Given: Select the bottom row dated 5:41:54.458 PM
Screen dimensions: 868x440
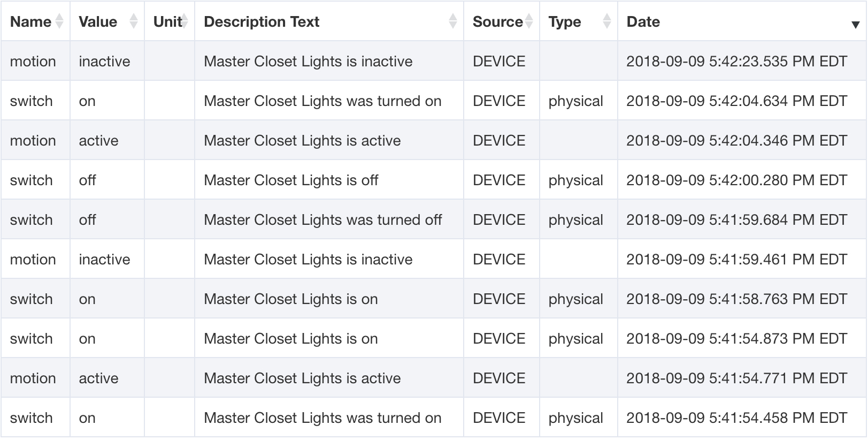Looking at the screenshot, I should pos(434,418).
